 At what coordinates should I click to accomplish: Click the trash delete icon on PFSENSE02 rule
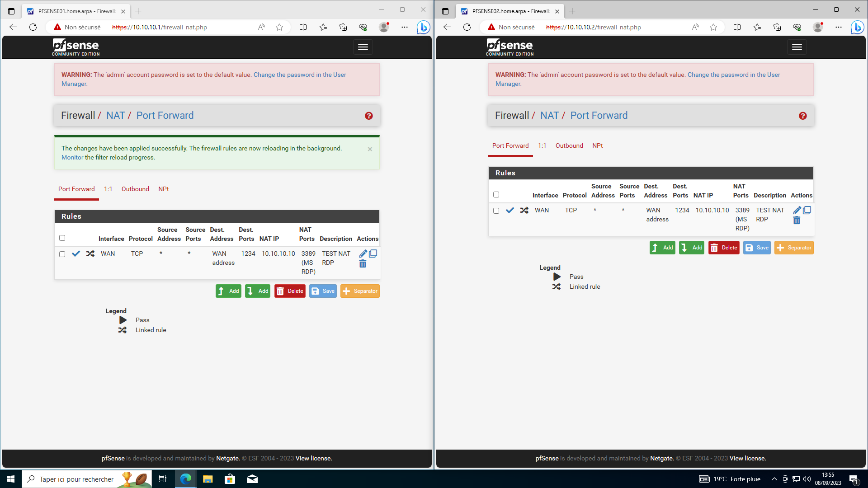[797, 221]
